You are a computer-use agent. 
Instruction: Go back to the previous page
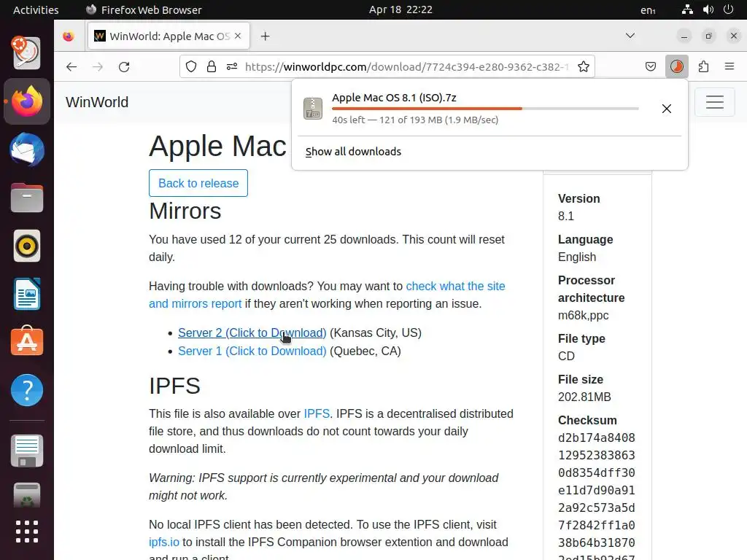[71, 66]
